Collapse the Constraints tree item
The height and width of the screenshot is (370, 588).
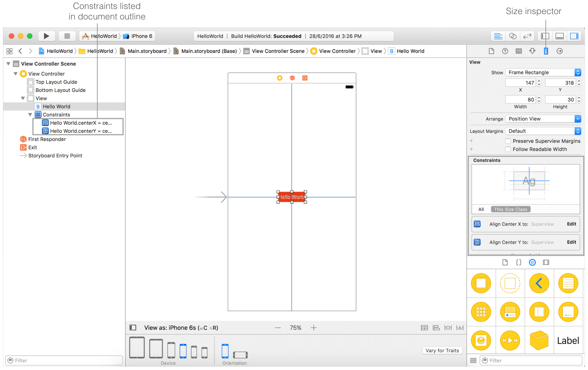coord(30,115)
